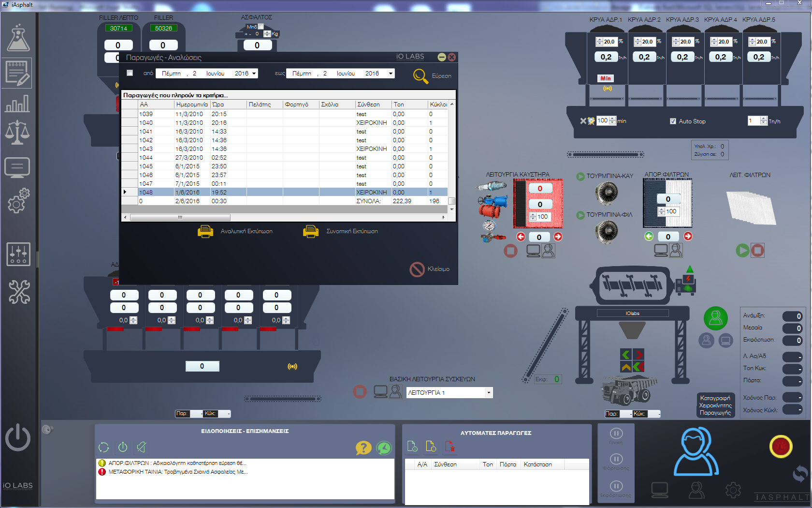
Task: Click the magnifier Εύρεση search icon
Action: (420, 76)
